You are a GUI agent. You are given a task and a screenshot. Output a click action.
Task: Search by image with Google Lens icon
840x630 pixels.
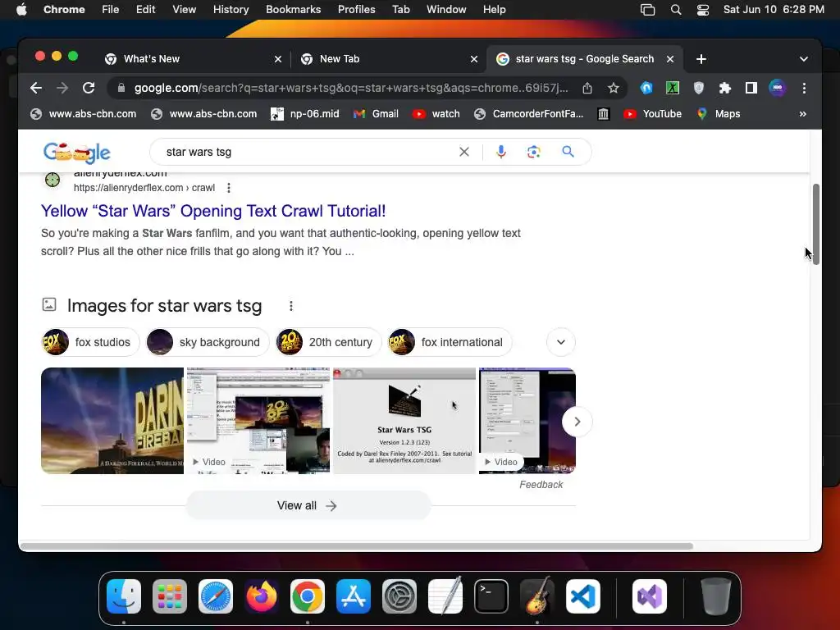(x=533, y=152)
